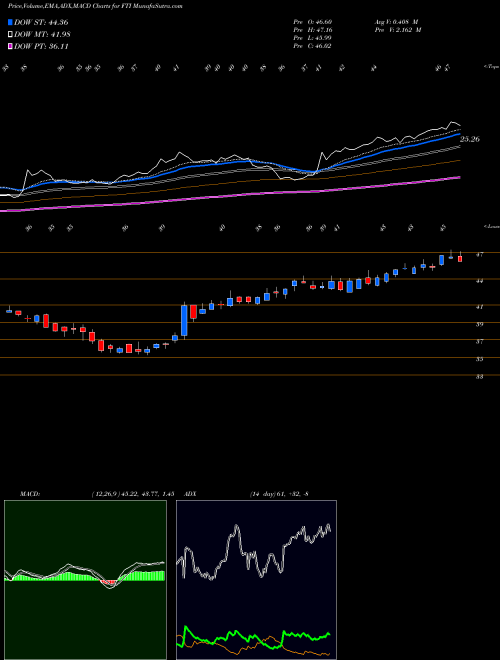Click the 'Pre H: 47.16' high value
Screen dimensions: 500x660
312,30
